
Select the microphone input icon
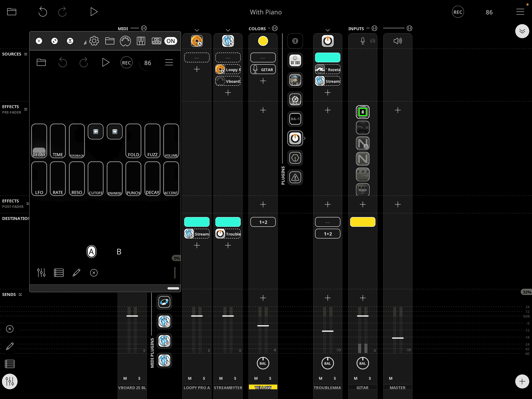point(363,41)
